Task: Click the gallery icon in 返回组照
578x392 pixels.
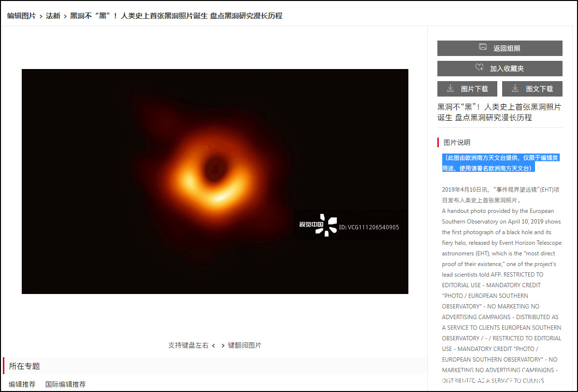Action: 482,47
